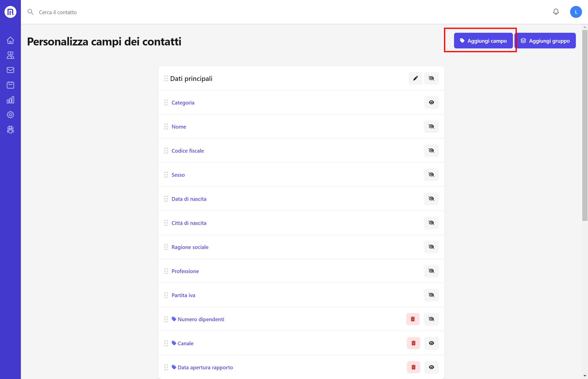Delete the Canale custom field

point(413,343)
